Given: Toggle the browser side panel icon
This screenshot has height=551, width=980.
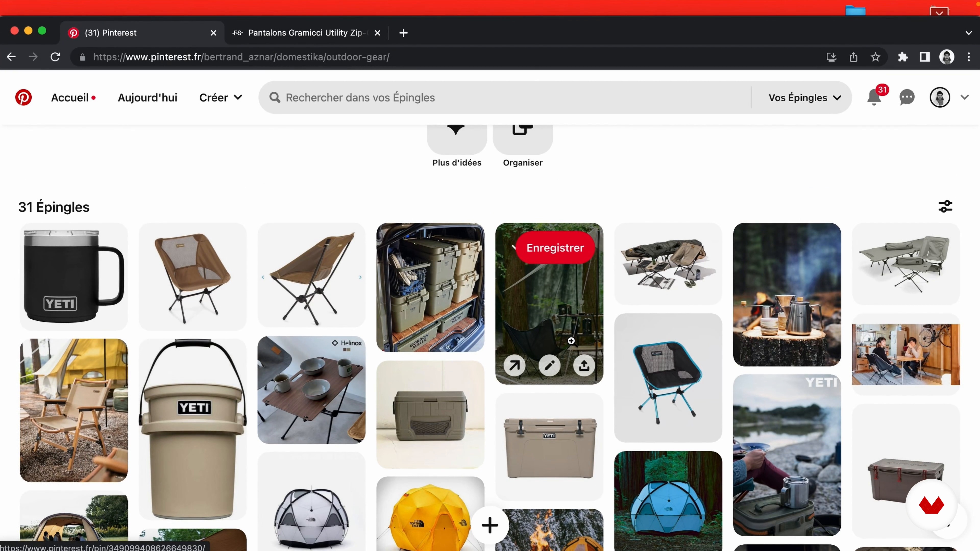Looking at the screenshot, I should [925, 57].
